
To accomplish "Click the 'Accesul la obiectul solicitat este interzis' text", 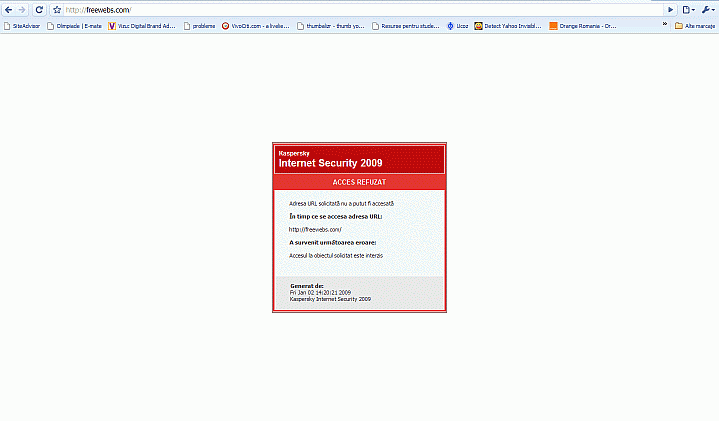I will (336, 255).
